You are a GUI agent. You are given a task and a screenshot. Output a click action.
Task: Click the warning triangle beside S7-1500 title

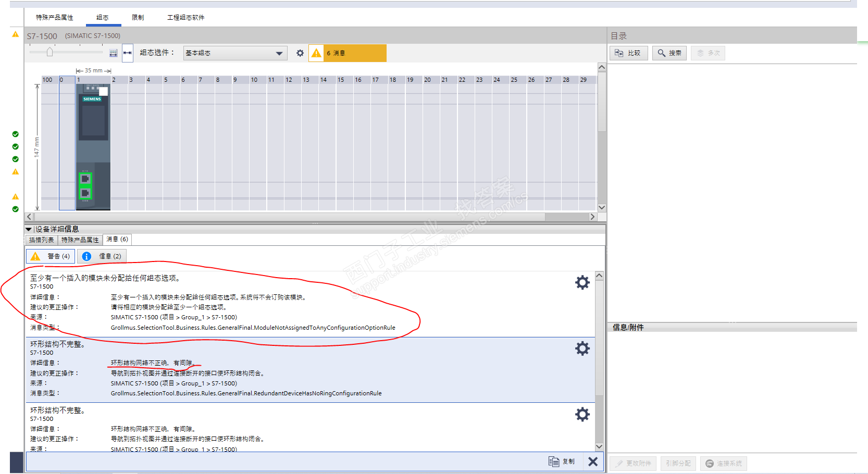coord(15,34)
